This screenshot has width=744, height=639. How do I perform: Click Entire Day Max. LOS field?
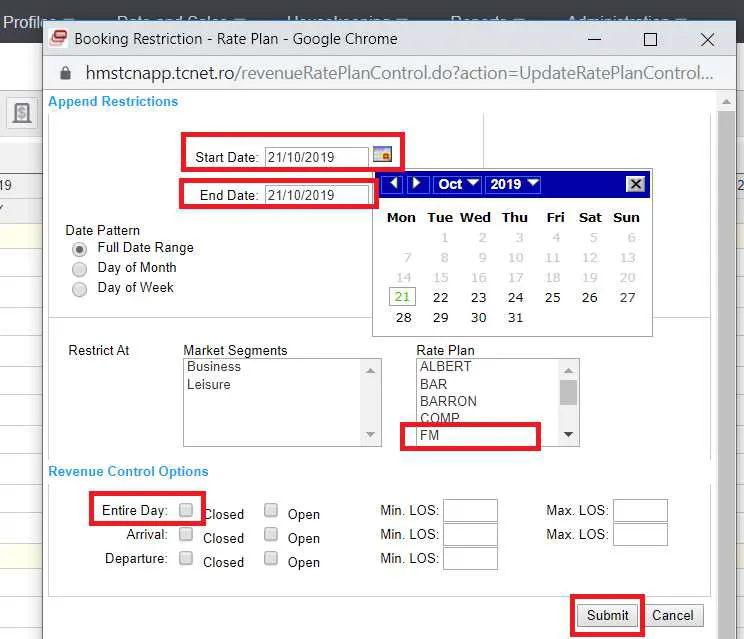[x=640, y=510]
